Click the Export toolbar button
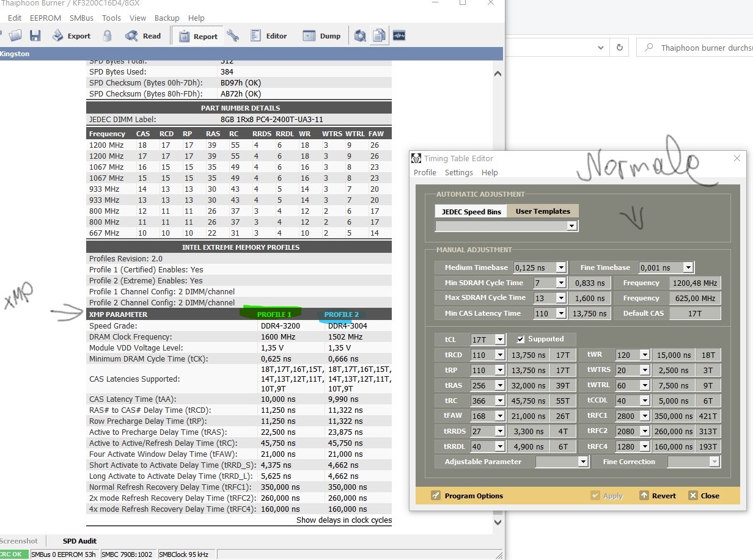 [72, 36]
